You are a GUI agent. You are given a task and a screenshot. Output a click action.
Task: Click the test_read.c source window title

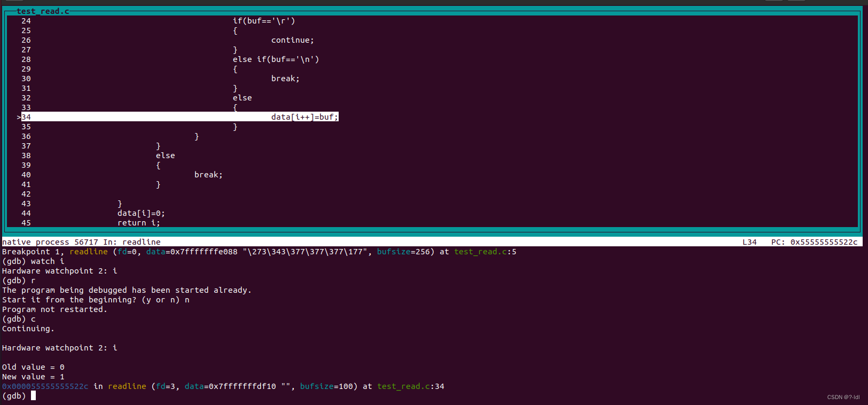[x=43, y=11]
